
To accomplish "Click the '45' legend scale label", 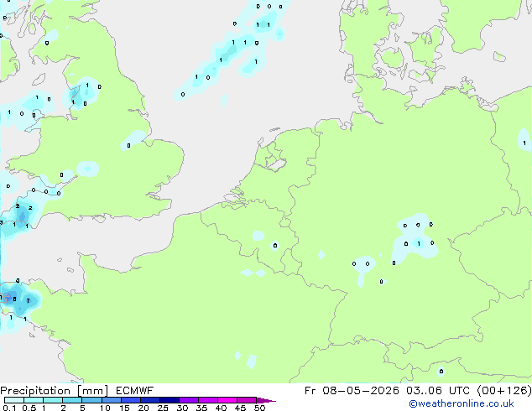I will tap(240, 408).
